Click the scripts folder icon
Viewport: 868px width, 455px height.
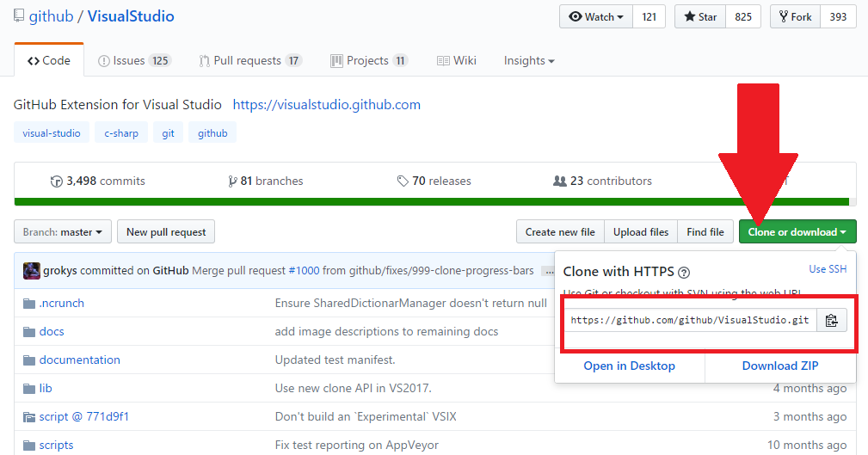29,445
